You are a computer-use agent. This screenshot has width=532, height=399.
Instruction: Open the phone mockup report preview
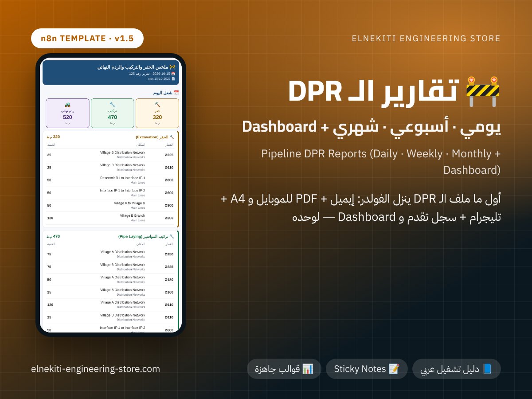pyautogui.click(x=111, y=195)
